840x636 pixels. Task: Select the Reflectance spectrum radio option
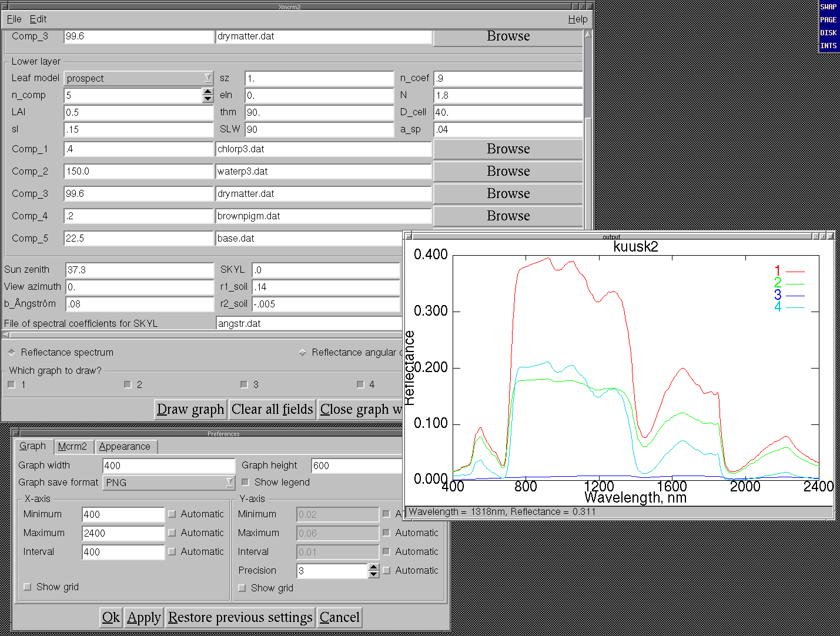pos(11,352)
